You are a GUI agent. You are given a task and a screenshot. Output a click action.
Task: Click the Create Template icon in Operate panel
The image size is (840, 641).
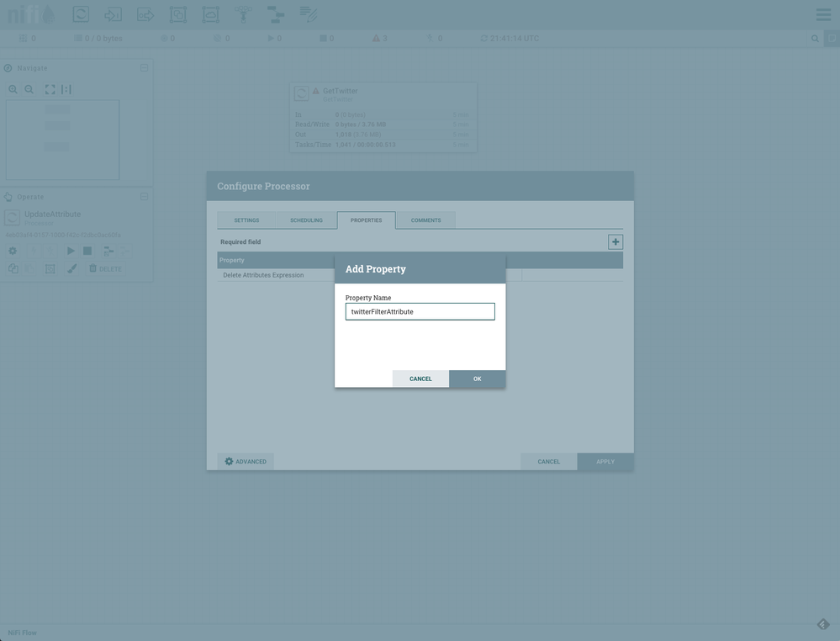108,251
